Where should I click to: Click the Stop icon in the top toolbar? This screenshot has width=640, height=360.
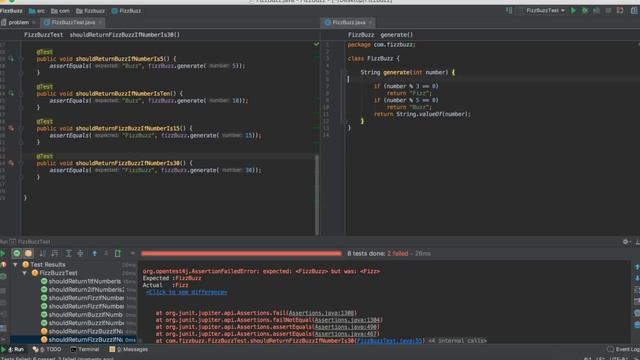coord(608,11)
